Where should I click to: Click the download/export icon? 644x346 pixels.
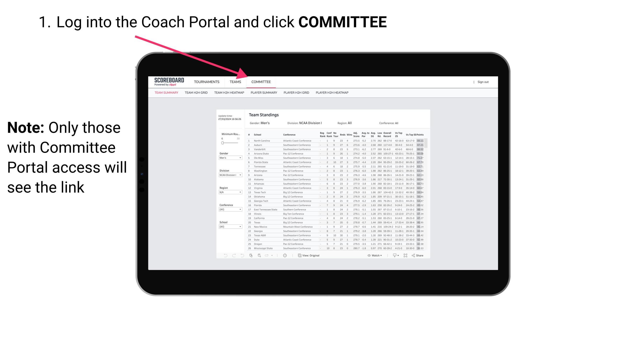coord(394,255)
